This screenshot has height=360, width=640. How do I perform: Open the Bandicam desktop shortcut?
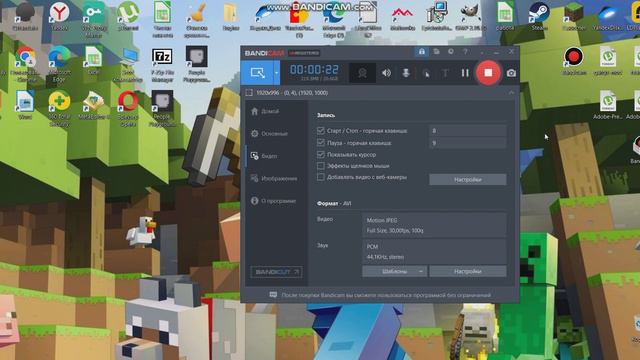point(574,61)
